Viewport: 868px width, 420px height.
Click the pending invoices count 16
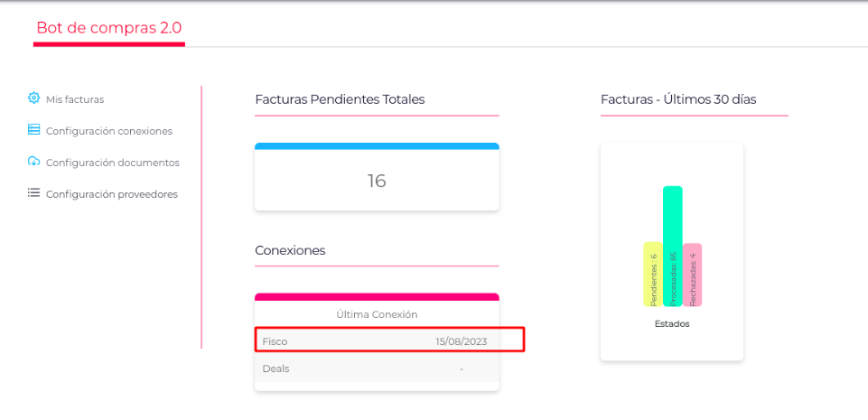(377, 181)
